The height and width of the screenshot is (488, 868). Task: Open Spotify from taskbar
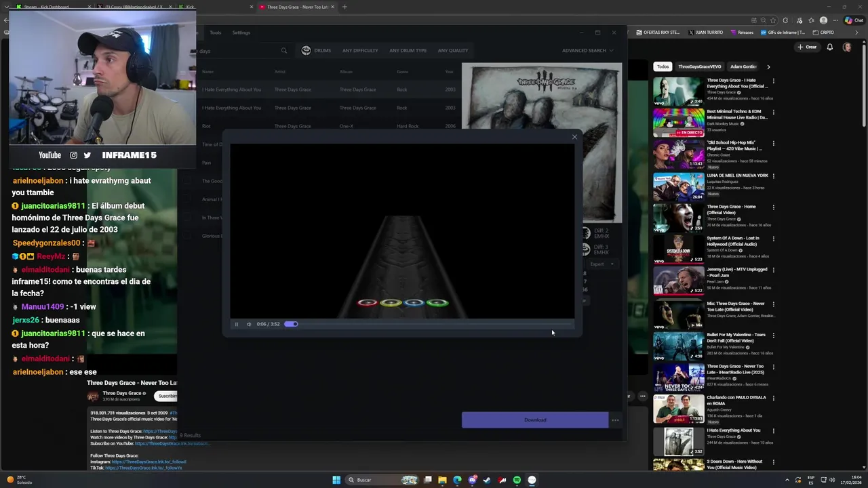[x=517, y=480]
